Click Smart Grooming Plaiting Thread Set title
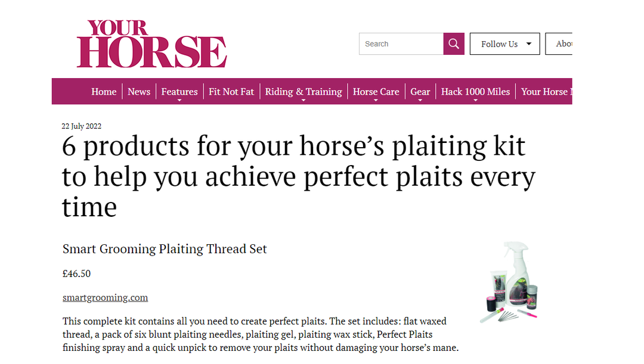Image resolution: width=644 pixels, height=364 pixels. (x=165, y=249)
